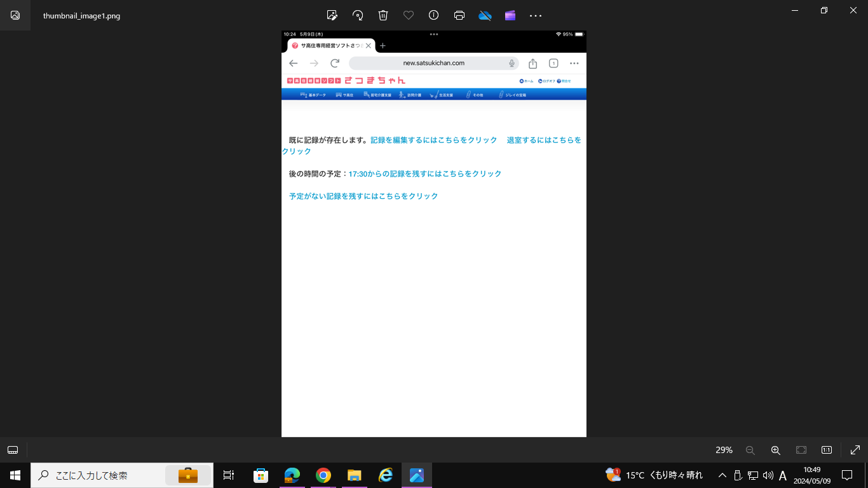The image size is (868, 488).
Task: Expand hidden system tray icons
Action: click(x=722, y=475)
